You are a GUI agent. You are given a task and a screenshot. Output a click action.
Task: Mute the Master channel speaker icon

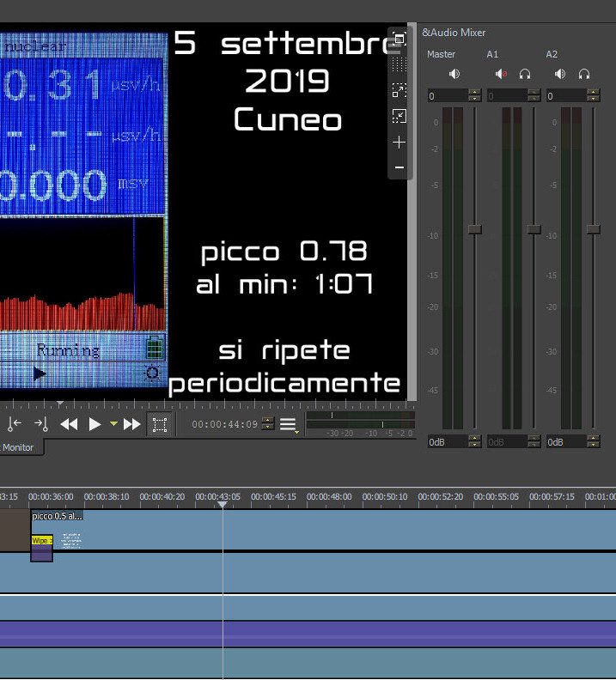[x=454, y=74]
